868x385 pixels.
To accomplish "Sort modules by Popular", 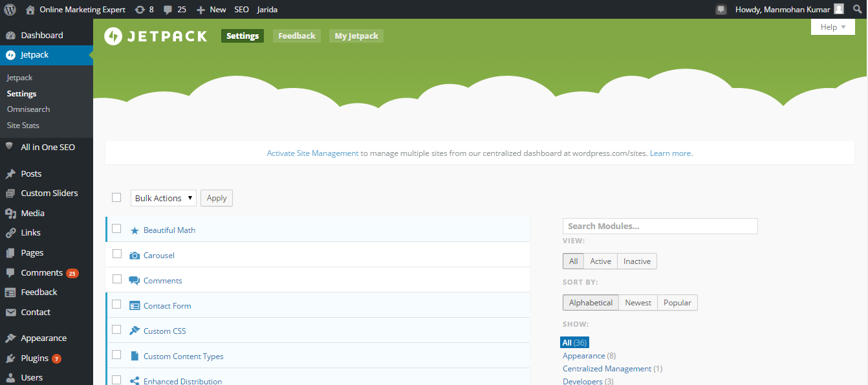I will [677, 303].
